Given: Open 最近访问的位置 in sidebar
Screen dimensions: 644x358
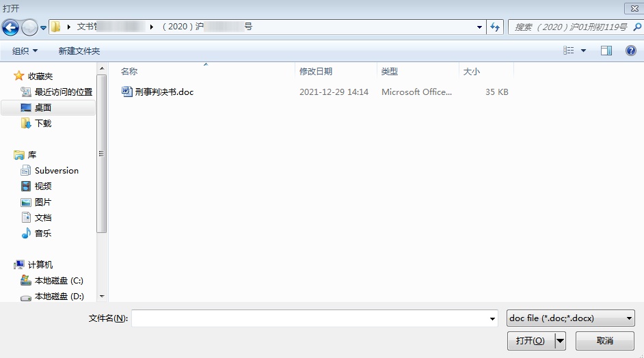Looking at the screenshot, I should tap(63, 92).
